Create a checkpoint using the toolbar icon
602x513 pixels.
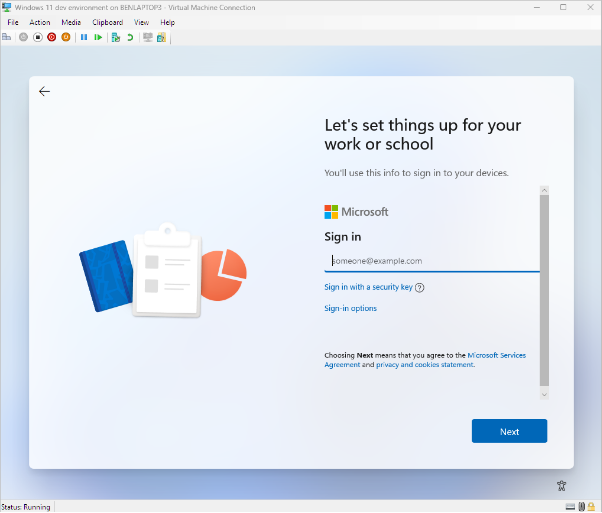116,37
